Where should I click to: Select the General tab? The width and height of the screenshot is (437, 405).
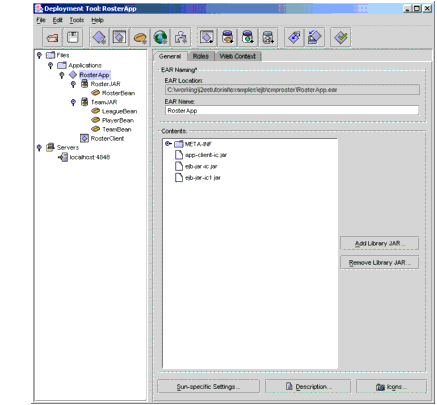click(x=170, y=56)
